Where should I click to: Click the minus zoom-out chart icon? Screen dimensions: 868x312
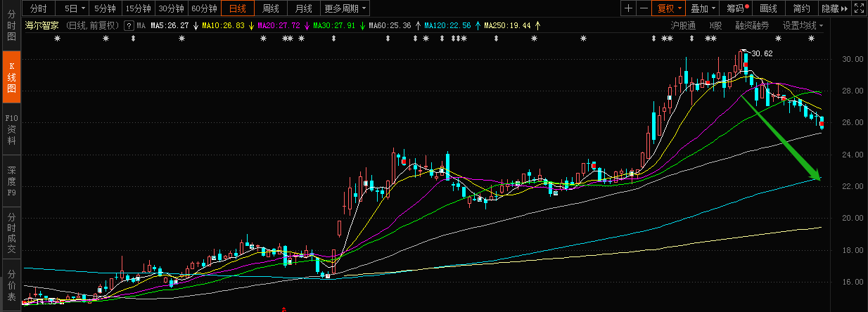coord(643,8)
